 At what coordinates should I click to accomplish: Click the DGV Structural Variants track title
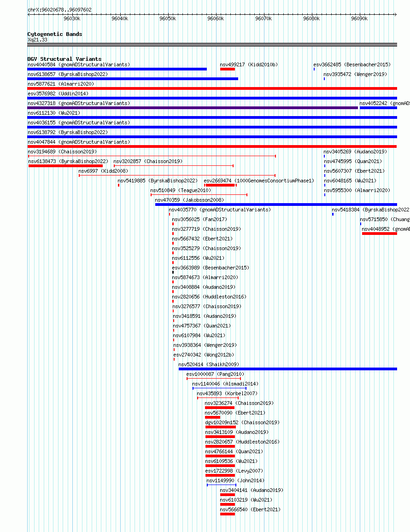coord(64,58)
